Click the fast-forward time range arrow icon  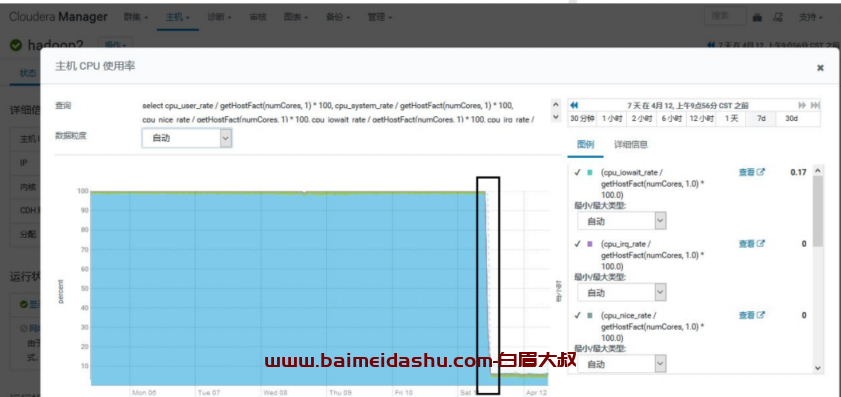tap(803, 105)
